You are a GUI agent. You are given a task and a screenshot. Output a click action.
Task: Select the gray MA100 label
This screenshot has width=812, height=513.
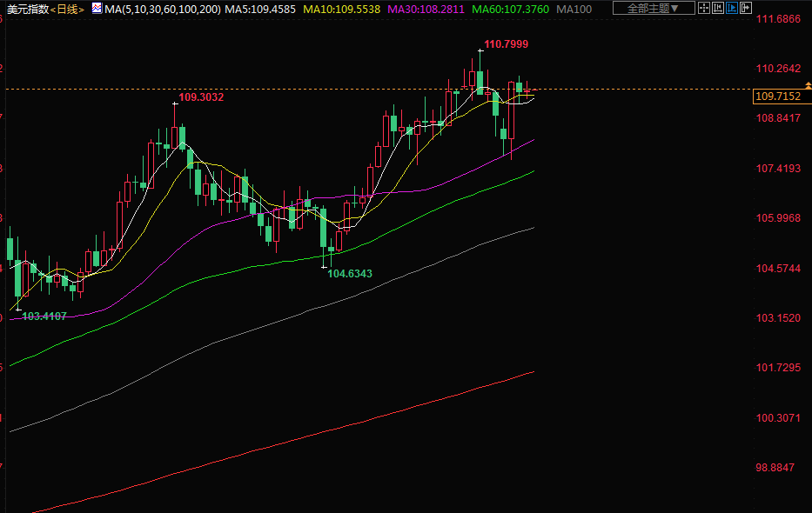[x=574, y=9]
